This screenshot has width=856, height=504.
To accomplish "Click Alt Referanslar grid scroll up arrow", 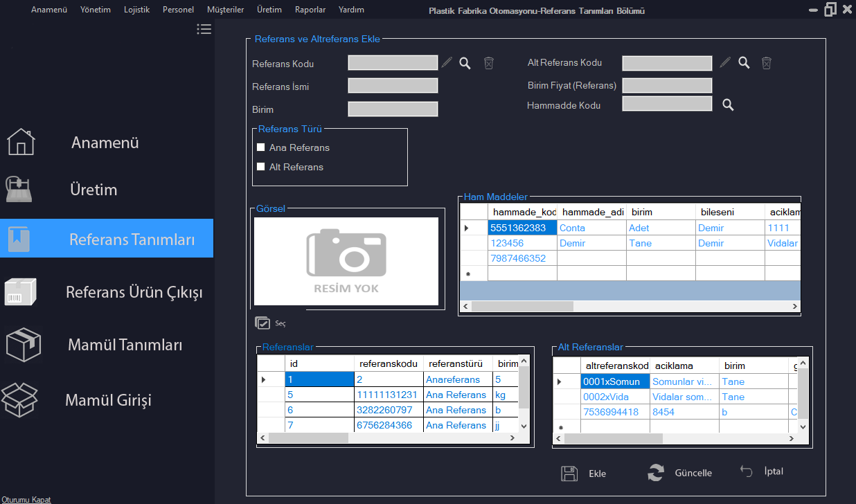I will click(x=802, y=363).
